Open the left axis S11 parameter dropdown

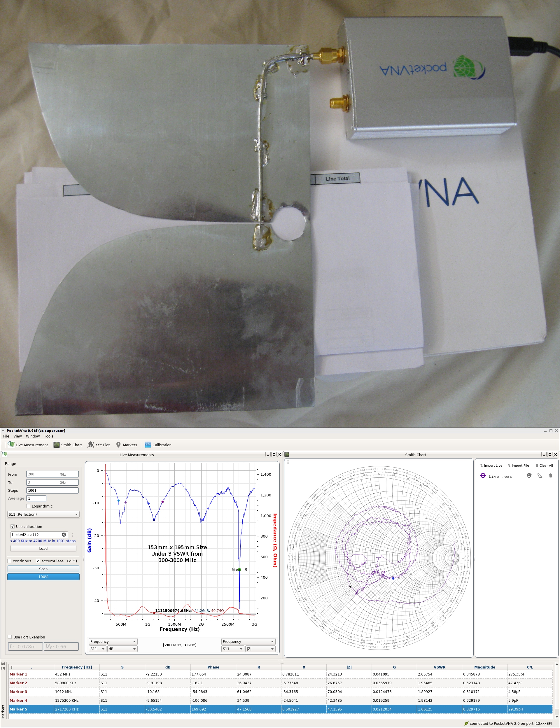click(97, 649)
